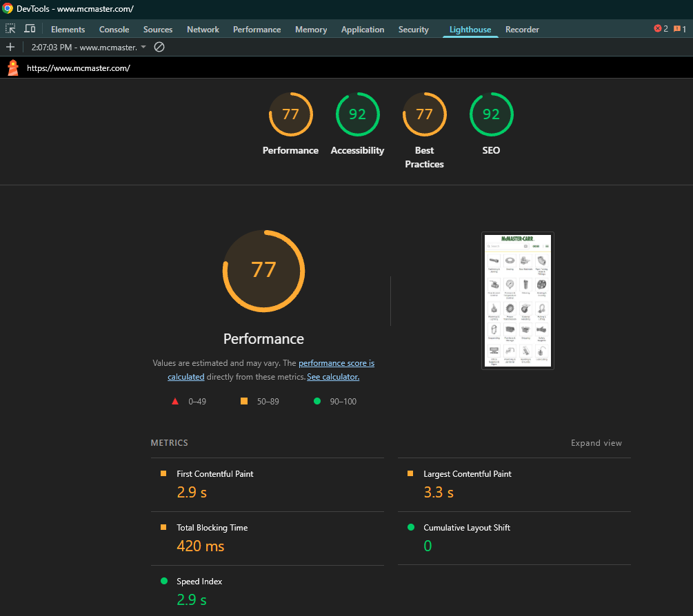Click the McMaster-Carr page screenshot thumbnail
Image resolution: width=693 pixels, height=616 pixels.
(518, 300)
